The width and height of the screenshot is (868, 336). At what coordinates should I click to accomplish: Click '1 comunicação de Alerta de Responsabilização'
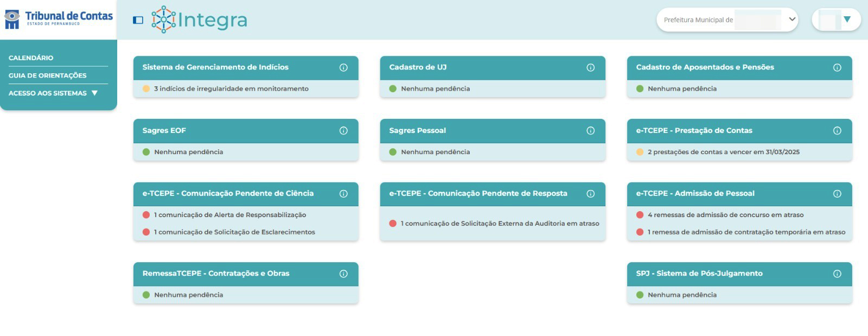230,215
